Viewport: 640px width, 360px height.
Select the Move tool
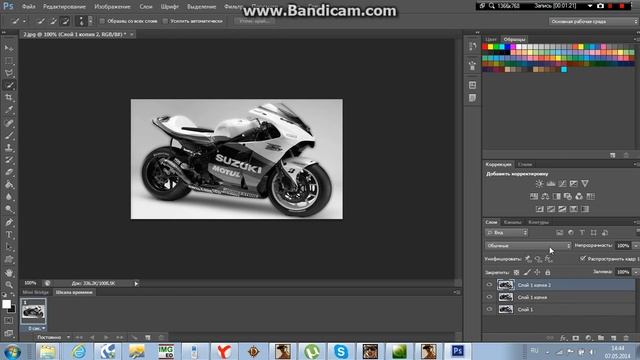[9, 48]
